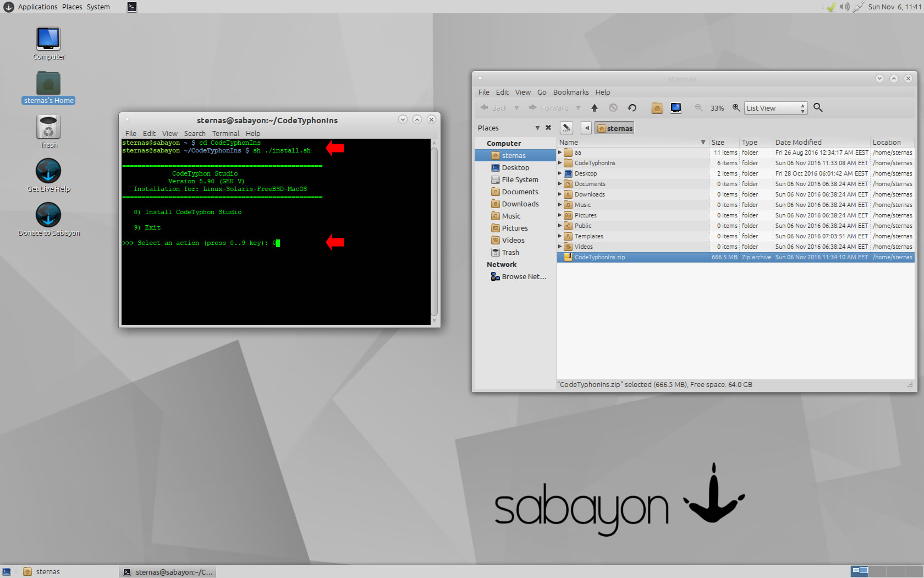
Task: Open the Trash desktop icon
Action: coord(48,132)
